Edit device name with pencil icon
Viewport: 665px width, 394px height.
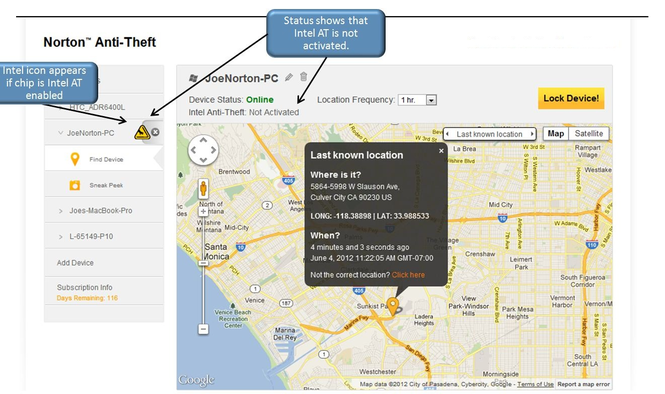pos(289,77)
